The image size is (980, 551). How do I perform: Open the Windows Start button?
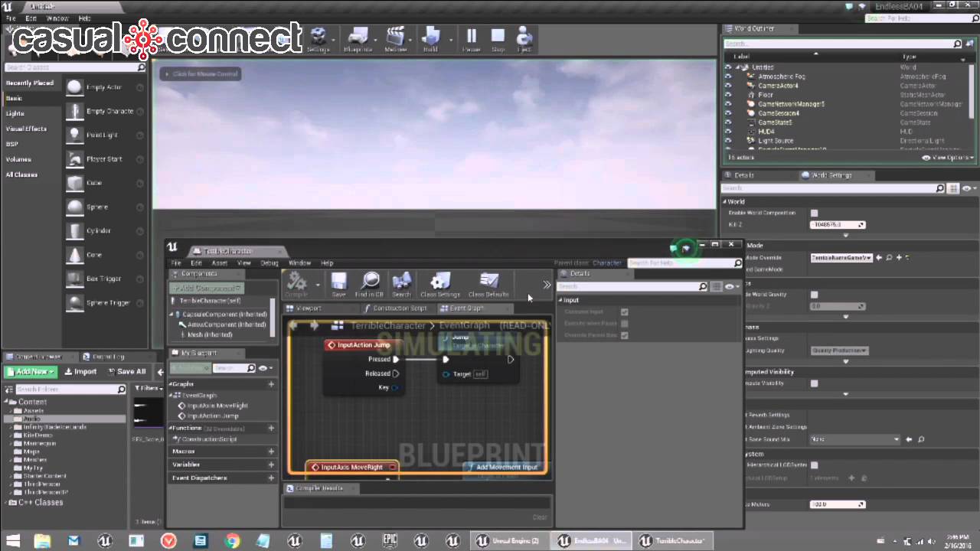14,540
